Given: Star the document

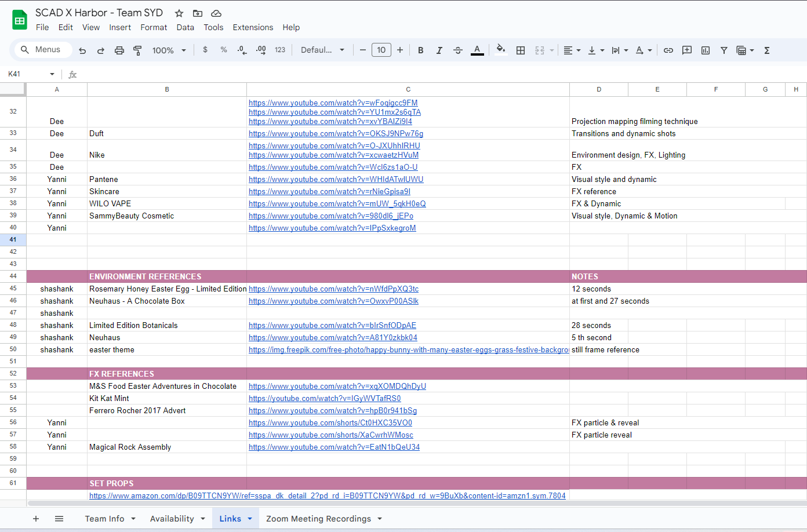Looking at the screenshot, I should coord(179,13).
